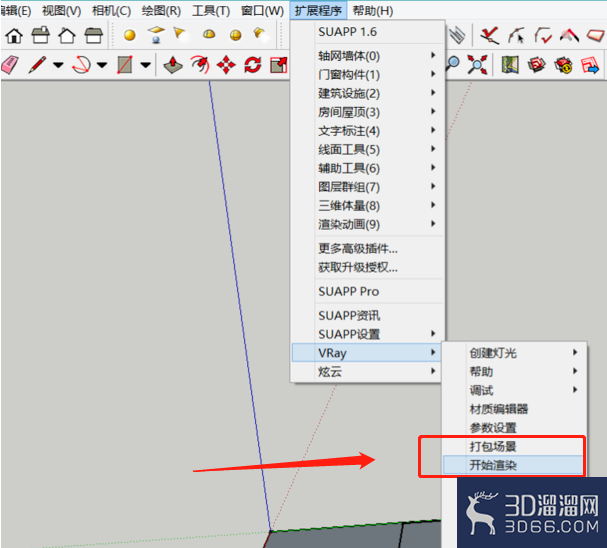The height and width of the screenshot is (548, 607).
Task: Select the Follow Me tool
Action: coord(200,65)
